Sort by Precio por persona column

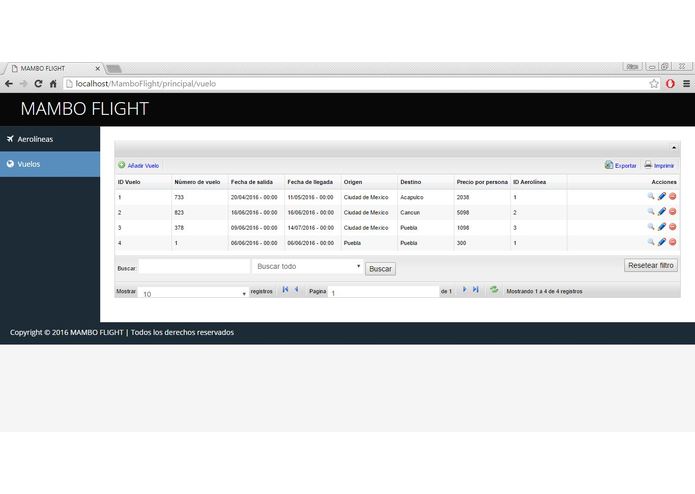[482, 182]
